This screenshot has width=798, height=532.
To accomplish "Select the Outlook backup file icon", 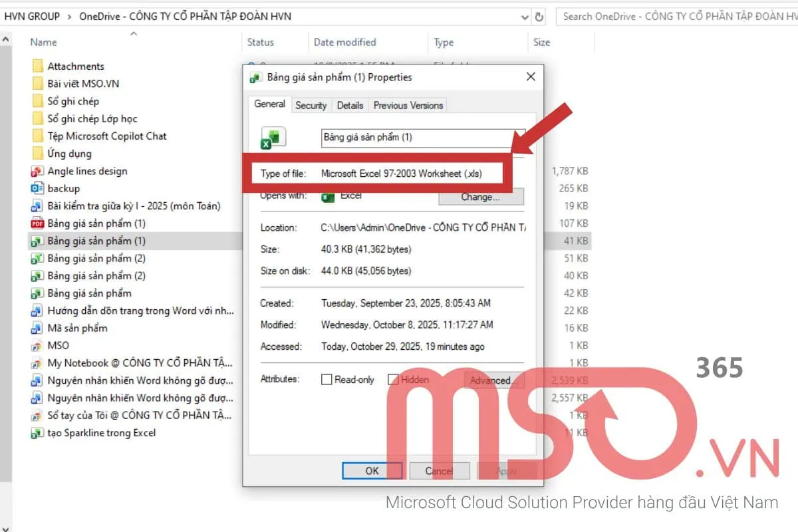I will coord(37,189).
